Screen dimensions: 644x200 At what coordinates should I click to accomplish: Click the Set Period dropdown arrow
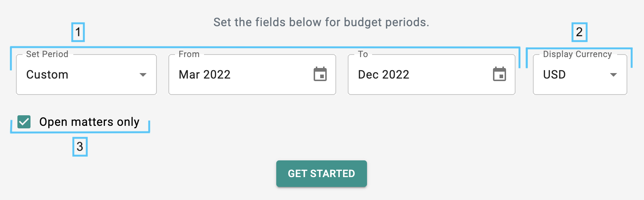143,75
